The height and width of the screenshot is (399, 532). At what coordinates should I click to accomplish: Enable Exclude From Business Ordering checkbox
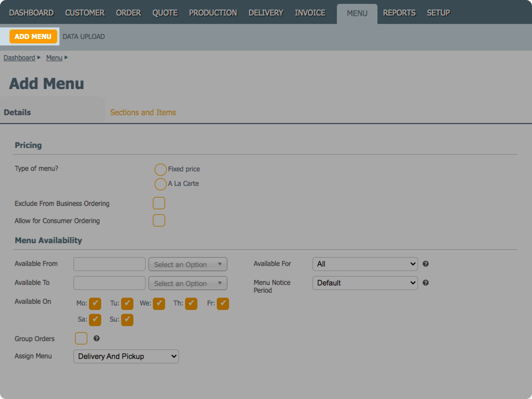pyautogui.click(x=159, y=203)
